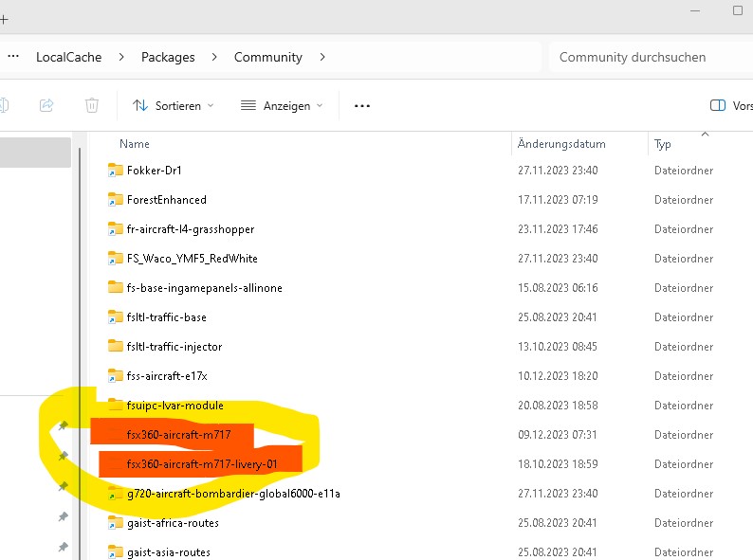Click the Share toolbar icon
Viewport: 753px width, 560px height.
click(46, 105)
